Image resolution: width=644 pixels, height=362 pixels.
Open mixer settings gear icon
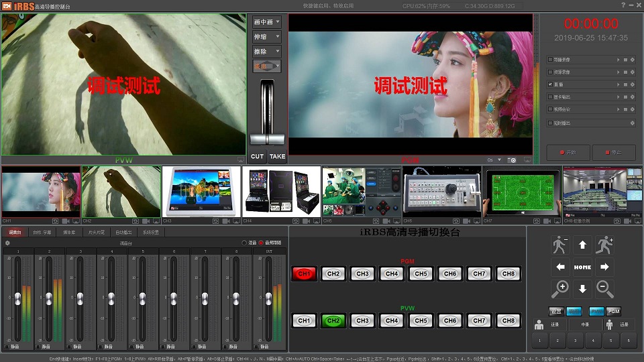[7, 243]
